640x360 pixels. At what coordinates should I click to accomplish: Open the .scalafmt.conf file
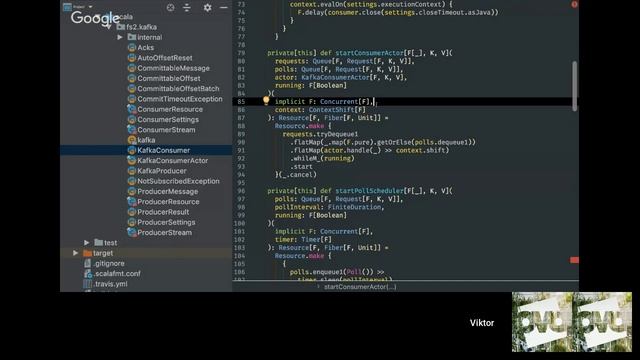click(x=118, y=273)
